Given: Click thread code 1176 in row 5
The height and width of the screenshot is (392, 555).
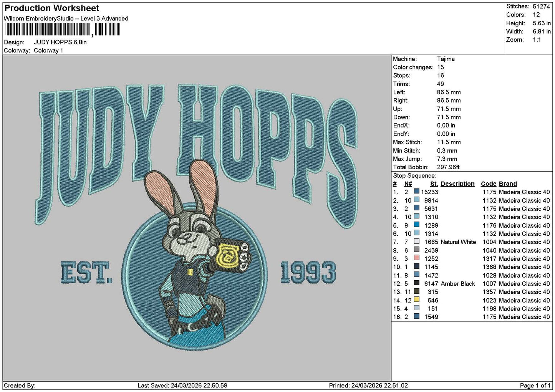Looking at the screenshot, I should (x=489, y=225).
